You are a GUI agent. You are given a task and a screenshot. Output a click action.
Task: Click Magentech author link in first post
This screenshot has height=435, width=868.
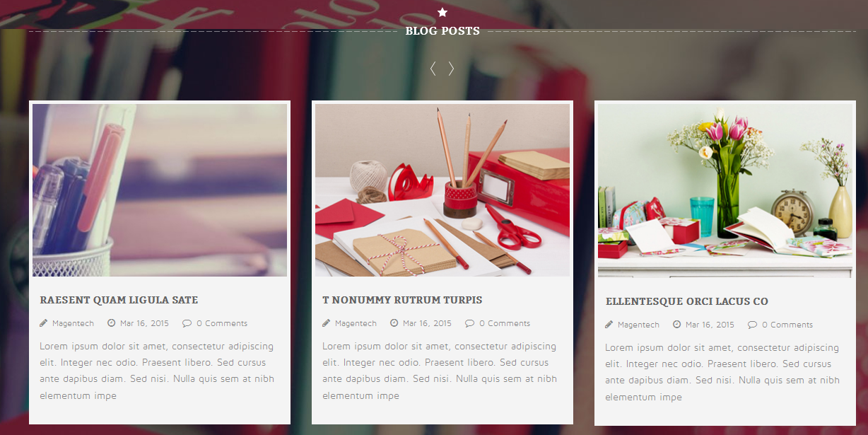coord(73,323)
